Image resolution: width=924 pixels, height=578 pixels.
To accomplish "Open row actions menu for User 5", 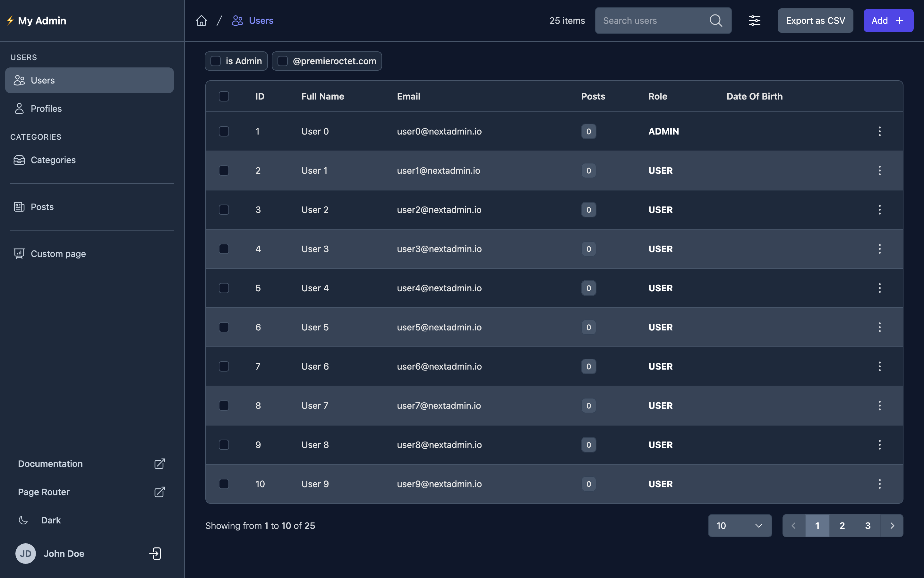I will click(879, 327).
